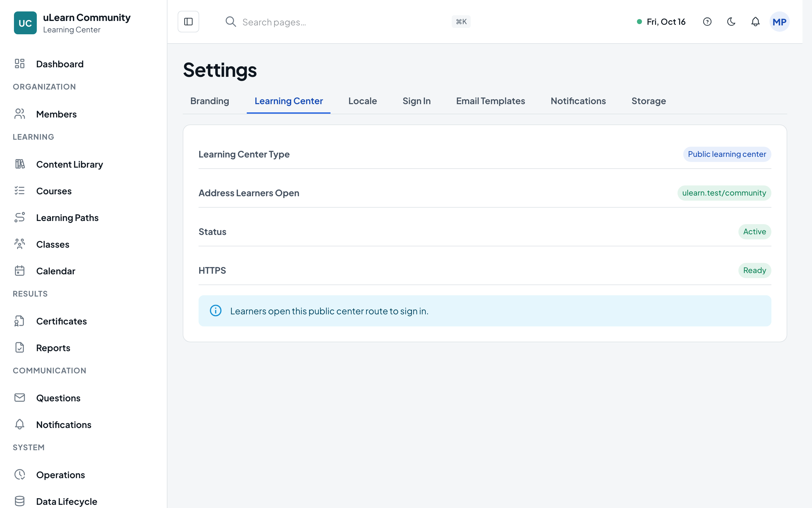
Task: Open Learning Paths
Action: click(x=83, y=218)
